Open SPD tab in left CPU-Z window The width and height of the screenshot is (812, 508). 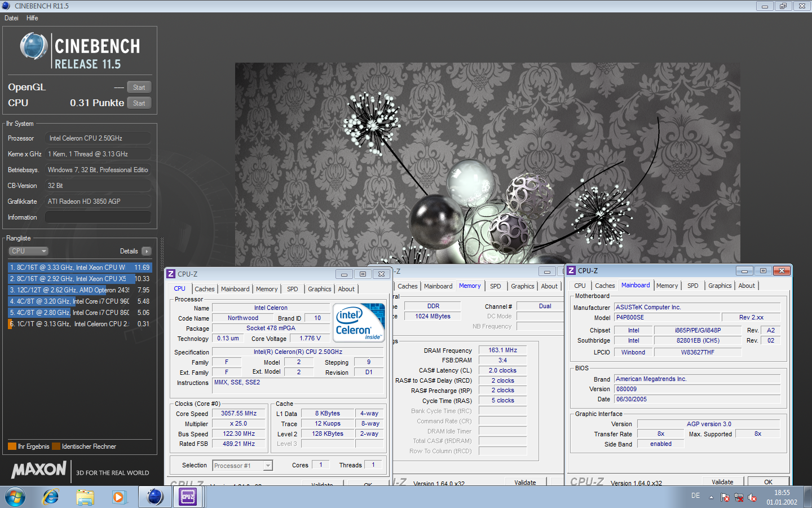click(292, 289)
